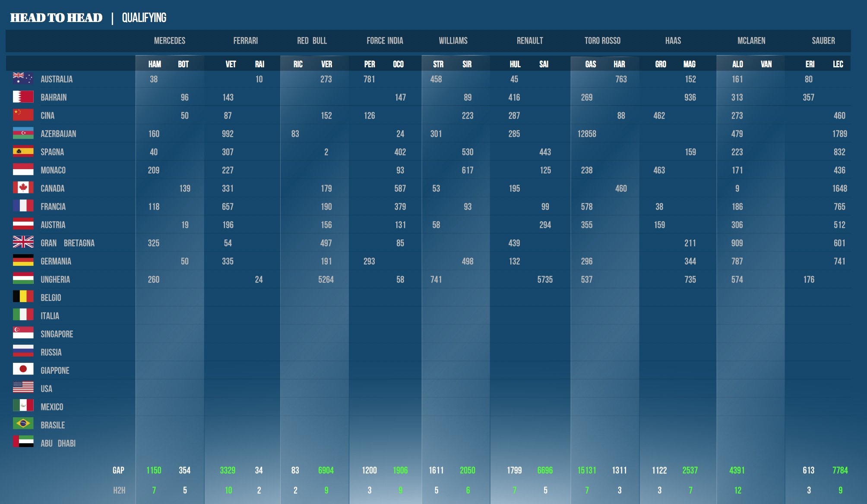Click the 4391 GAP total for ALO

[x=737, y=470]
